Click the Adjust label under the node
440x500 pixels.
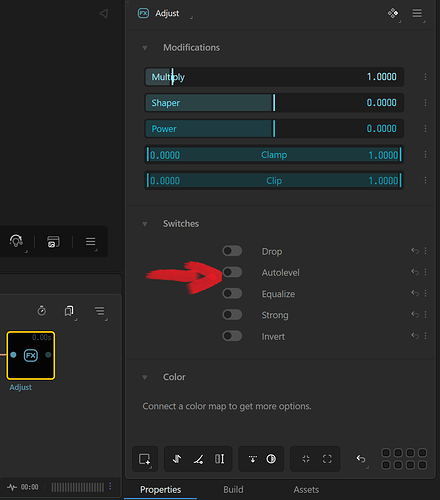[21, 387]
